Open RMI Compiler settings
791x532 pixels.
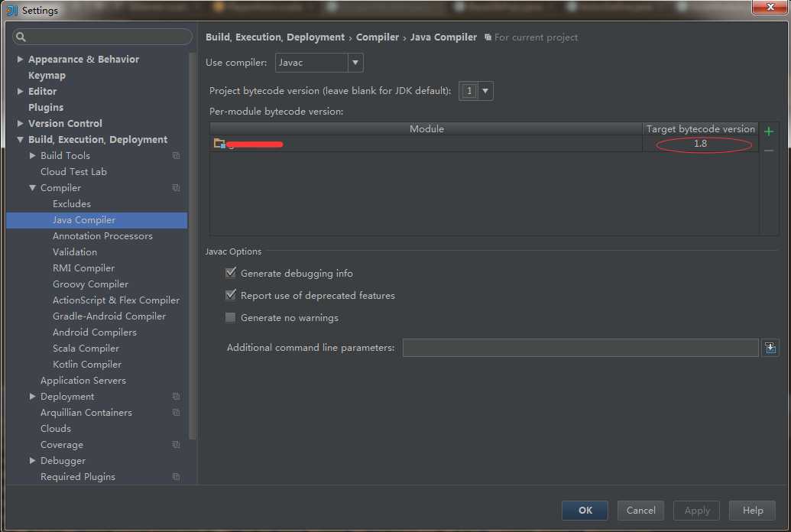click(84, 268)
